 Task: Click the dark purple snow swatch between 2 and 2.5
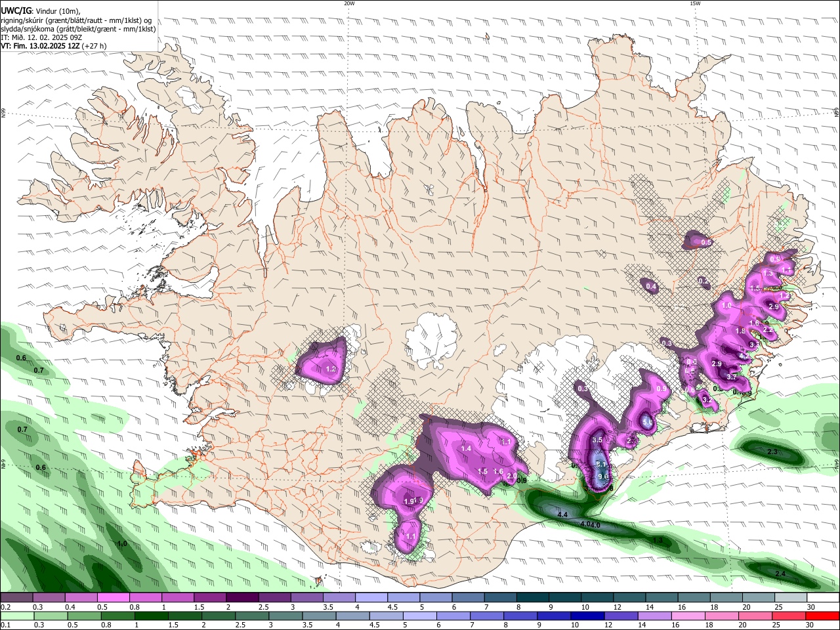tap(242, 598)
